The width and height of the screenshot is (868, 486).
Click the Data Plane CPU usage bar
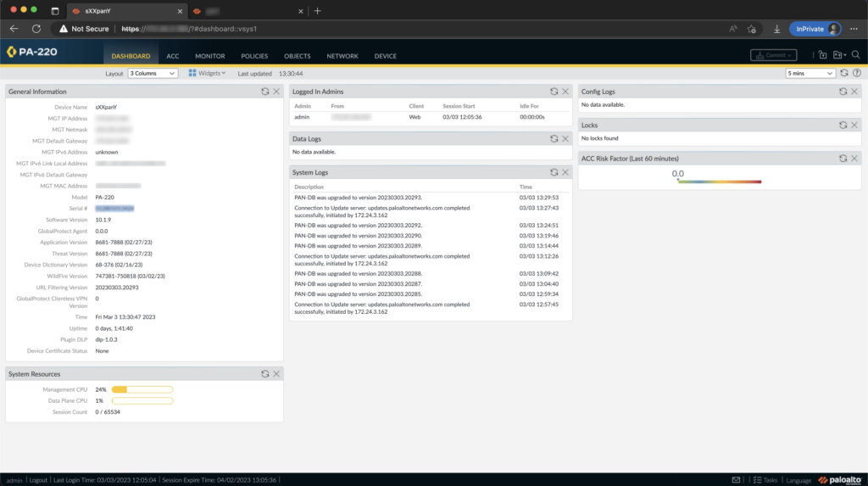click(x=142, y=400)
